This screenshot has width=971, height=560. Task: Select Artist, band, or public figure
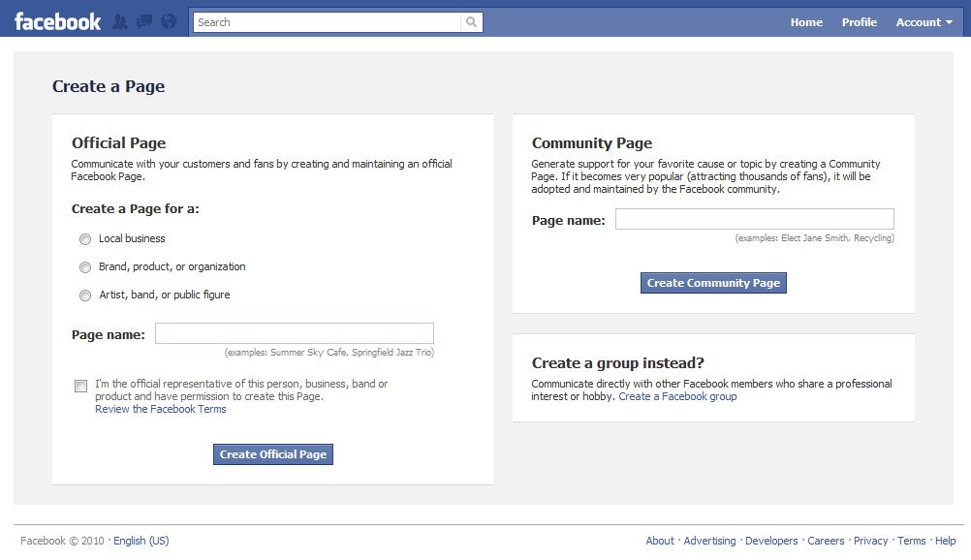click(85, 295)
